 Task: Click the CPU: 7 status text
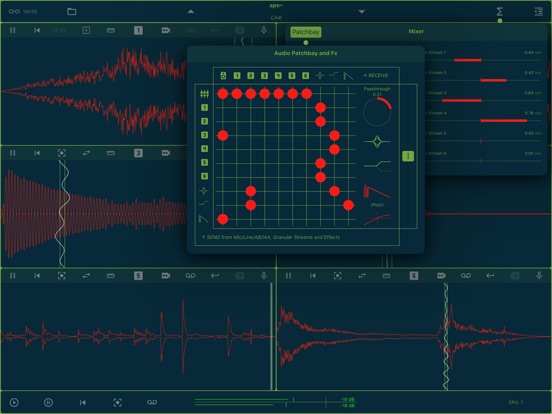pyautogui.click(x=515, y=402)
